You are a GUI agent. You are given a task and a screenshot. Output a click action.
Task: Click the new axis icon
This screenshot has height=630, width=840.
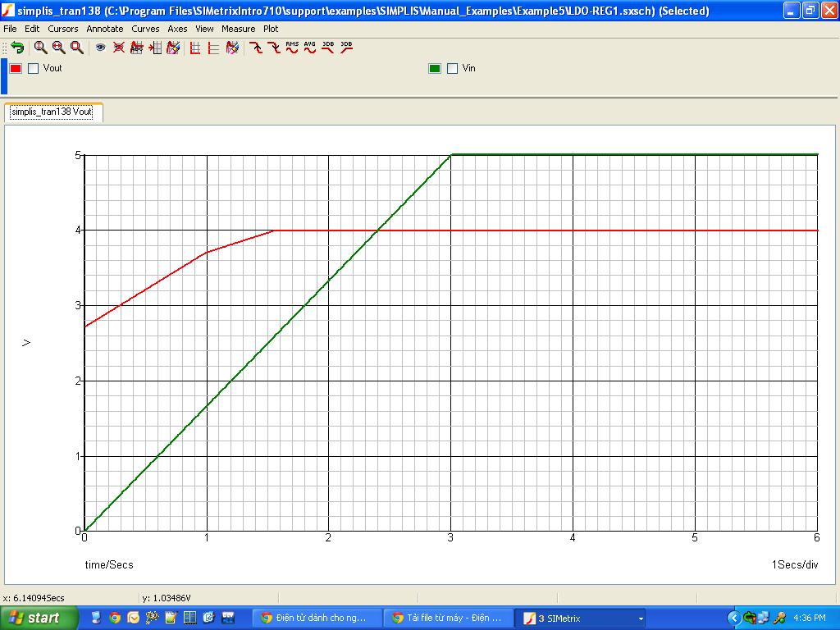point(214,48)
